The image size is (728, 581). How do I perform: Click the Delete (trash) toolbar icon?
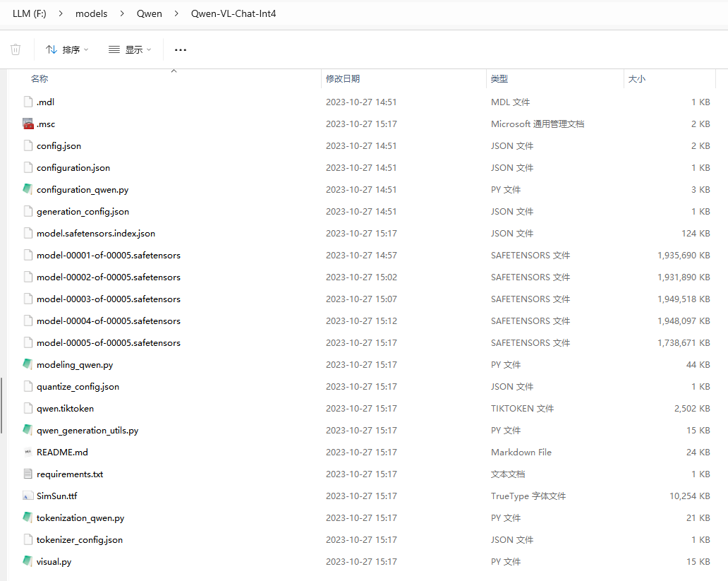coord(15,49)
